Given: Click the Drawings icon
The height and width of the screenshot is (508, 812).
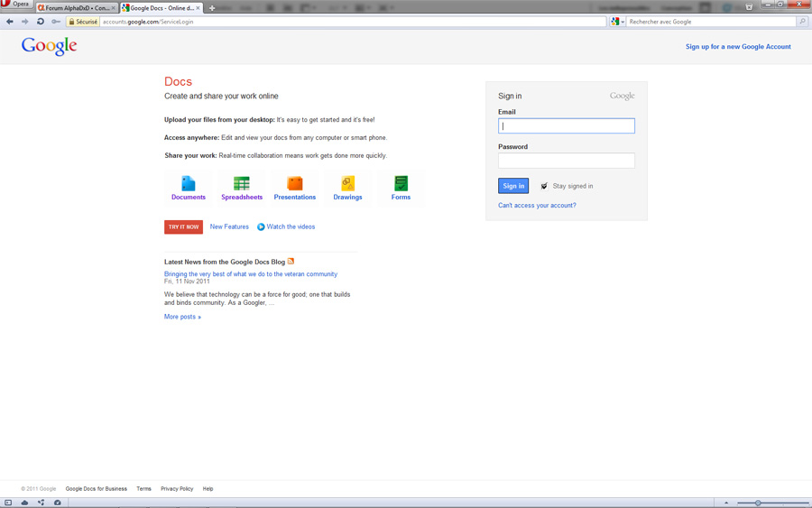Looking at the screenshot, I should [x=347, y=183].
